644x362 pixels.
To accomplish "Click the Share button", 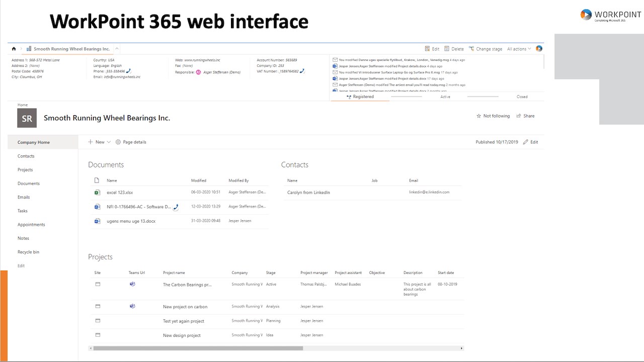I will [x=525, y=116].
